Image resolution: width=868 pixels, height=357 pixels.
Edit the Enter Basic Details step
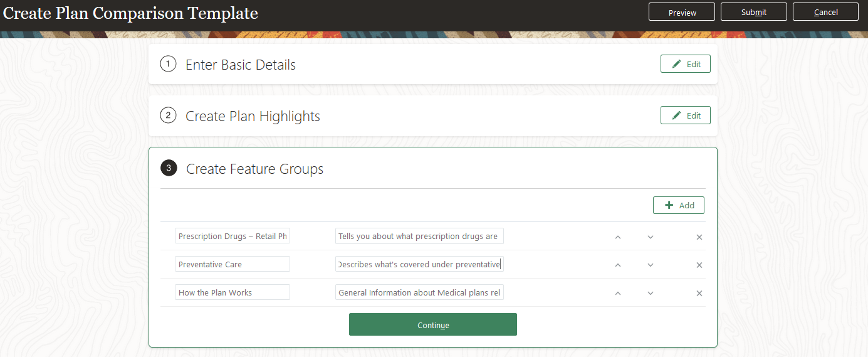point(685,64)
